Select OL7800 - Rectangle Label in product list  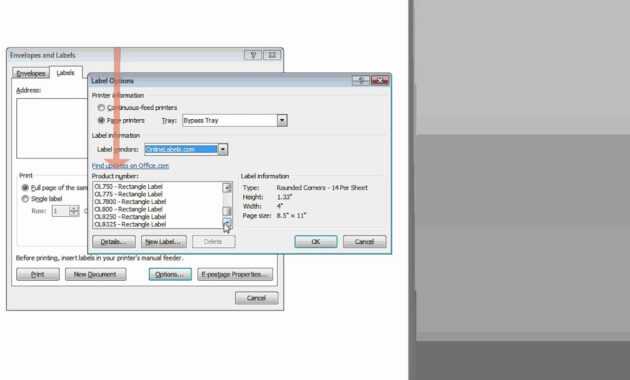(x=130, y=202)
